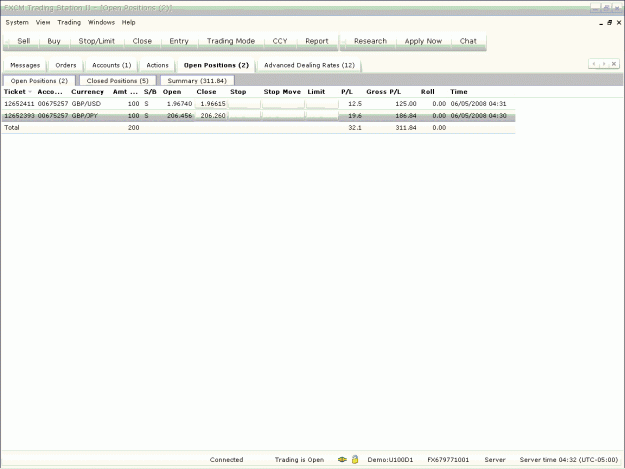Viewport: 625px width, 469px height.
Task: Open the Windows menu
Action: click(101, 22)
